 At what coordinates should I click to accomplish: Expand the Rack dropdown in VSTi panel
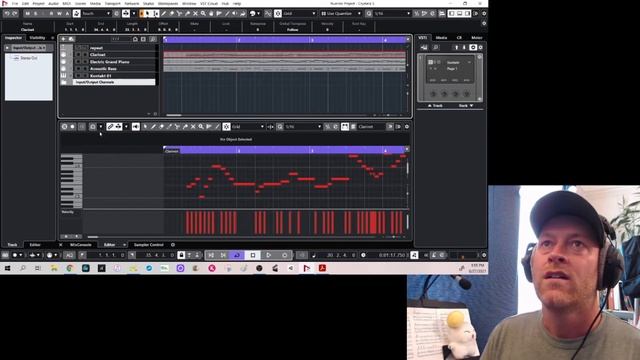click(466, 106)
